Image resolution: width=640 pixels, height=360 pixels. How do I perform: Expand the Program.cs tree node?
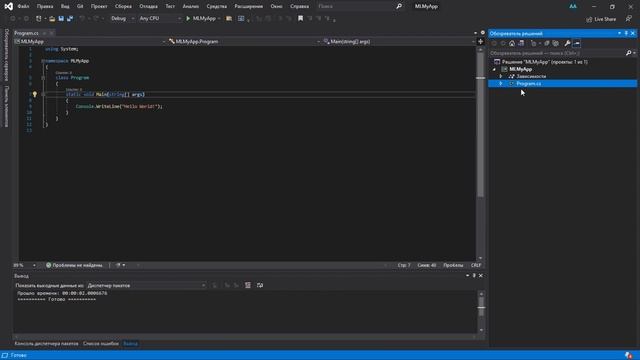[x=501, y=84]
